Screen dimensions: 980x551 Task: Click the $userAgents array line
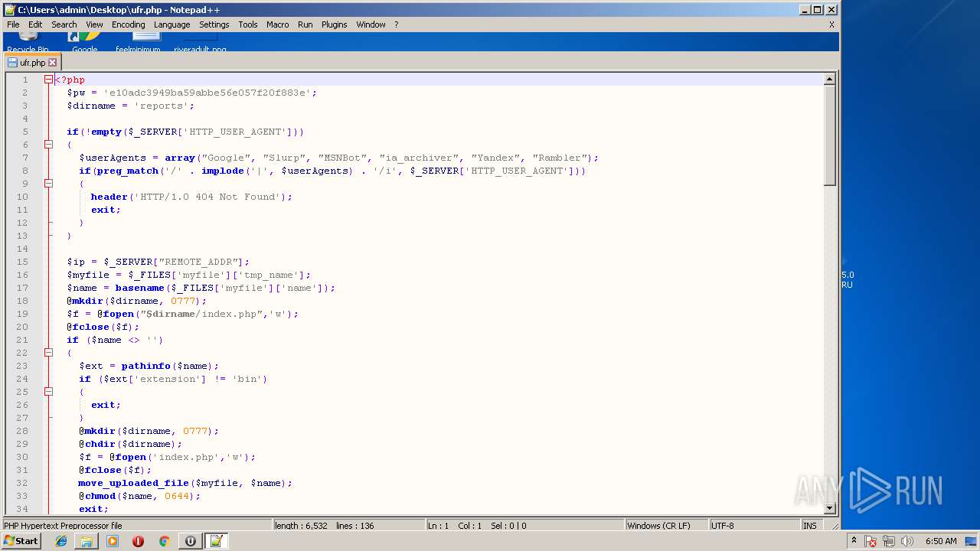(338, 158)
